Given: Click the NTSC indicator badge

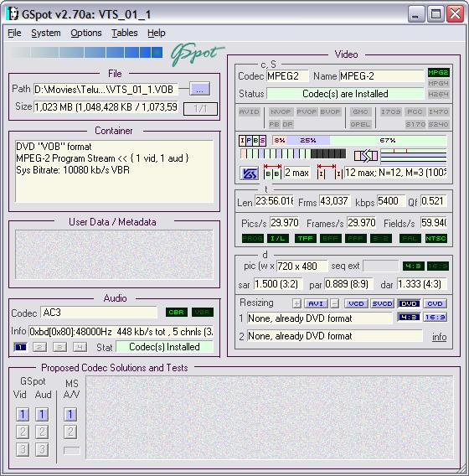Looking at the screenshot, I should click(435, 239).
